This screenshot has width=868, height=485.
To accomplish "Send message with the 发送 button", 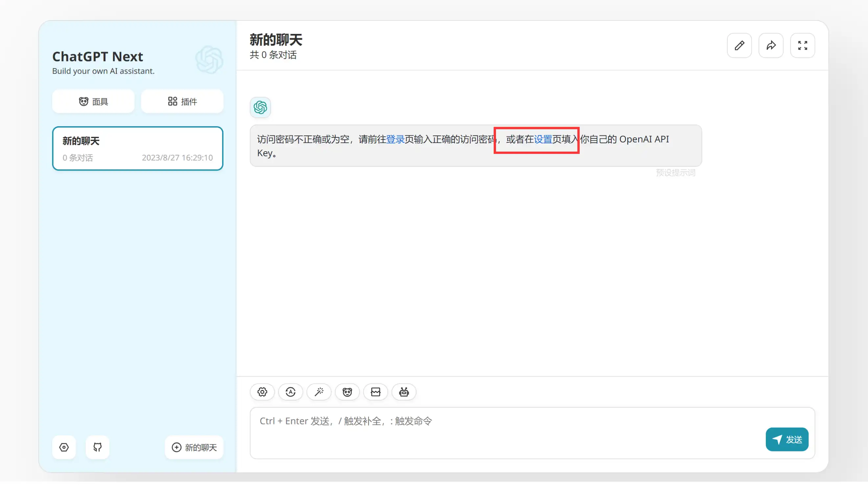I will [787, 440].
